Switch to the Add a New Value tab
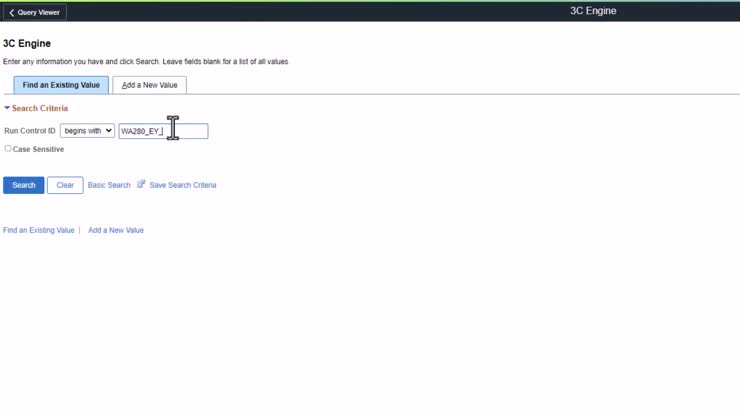Image resolution: width=740 pixels, height=416 pixels. click(x=149, y=85)
